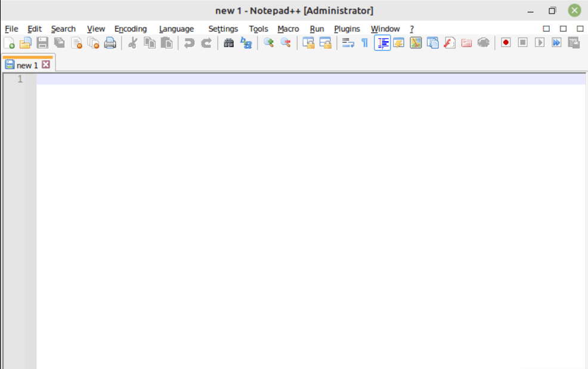Open the user-defined language dialog icon
The height and width of the screenshot is (369, 588).
398,43
